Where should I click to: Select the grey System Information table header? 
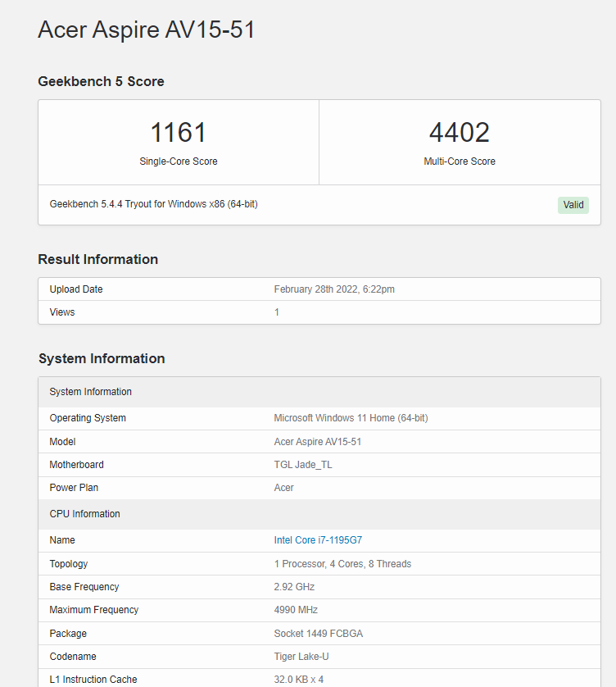319,392
